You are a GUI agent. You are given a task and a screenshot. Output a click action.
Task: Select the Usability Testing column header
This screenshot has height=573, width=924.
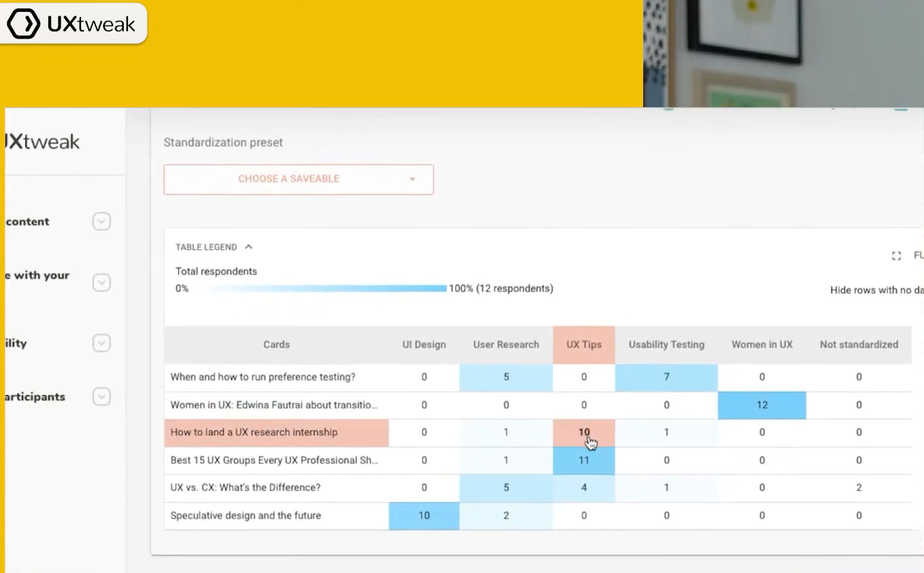coord(666,344)
